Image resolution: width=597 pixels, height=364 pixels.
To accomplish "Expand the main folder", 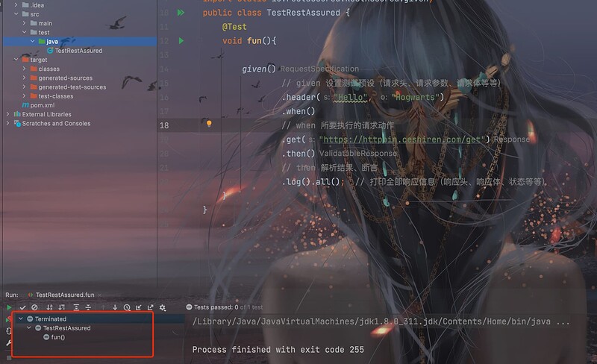I will tap(25, 23).
